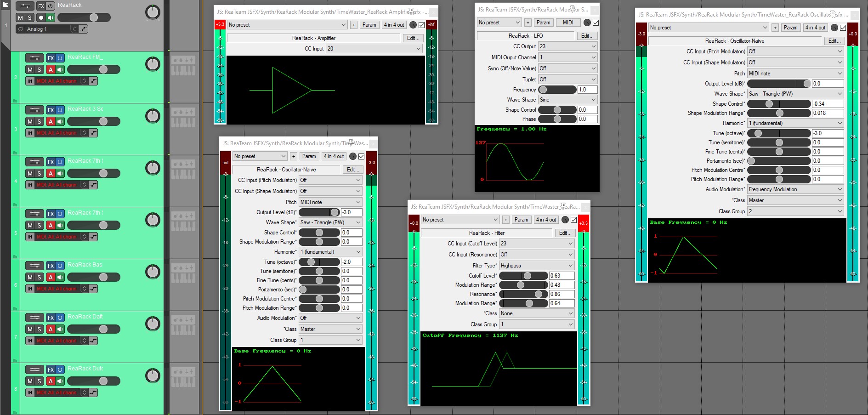
Task: Open routing for the ReaRack folder track
Action: [x=25, y=6]
